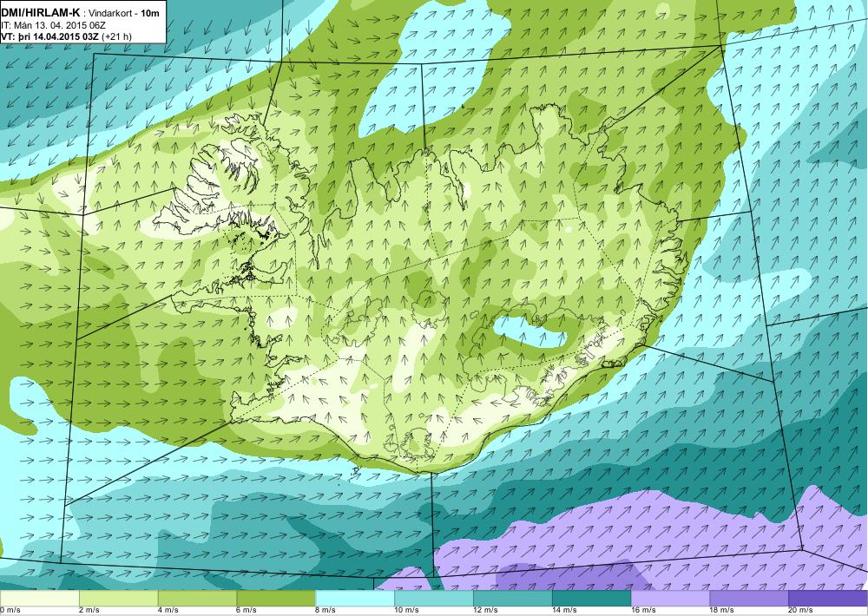The width and height of the screenshot is (868, 616).
Task: Select the "16 m/s" legend label
Action: (x=644, y=611)
